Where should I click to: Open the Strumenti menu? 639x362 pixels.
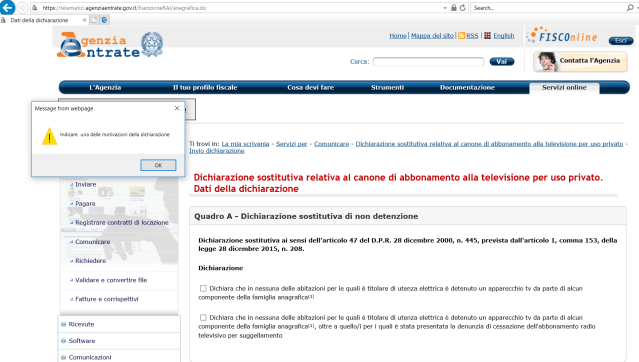[x=387, y=87]
